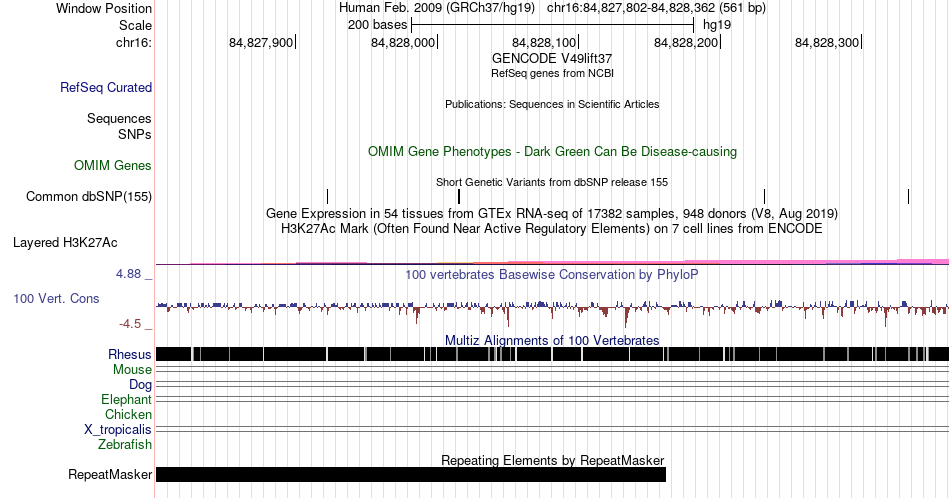950x498 pixels.
Task: Click the GTEx Gene Expression track title
Action: coord(552,213)
